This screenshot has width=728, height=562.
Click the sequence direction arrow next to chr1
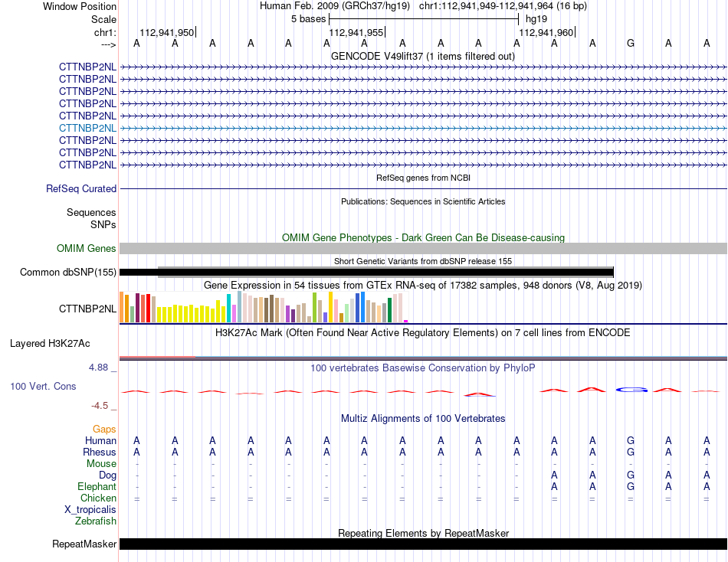[x=109, y=45]
